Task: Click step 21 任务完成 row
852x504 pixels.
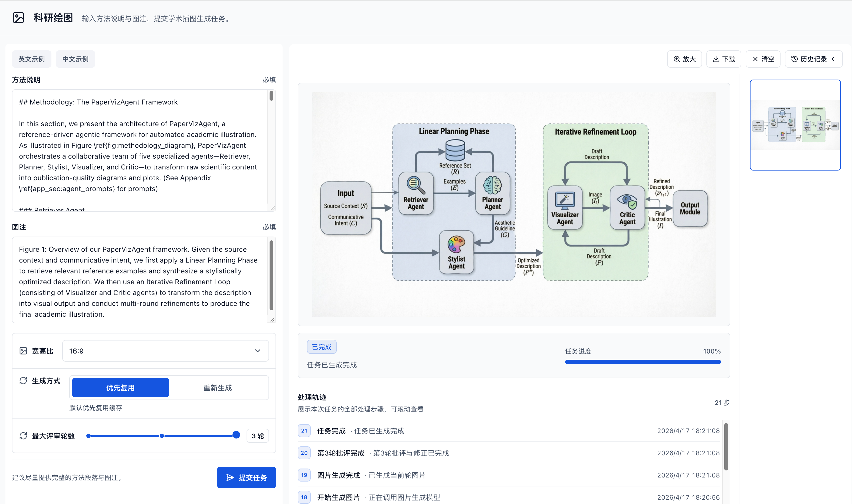Action: click(x=509, y=431)
